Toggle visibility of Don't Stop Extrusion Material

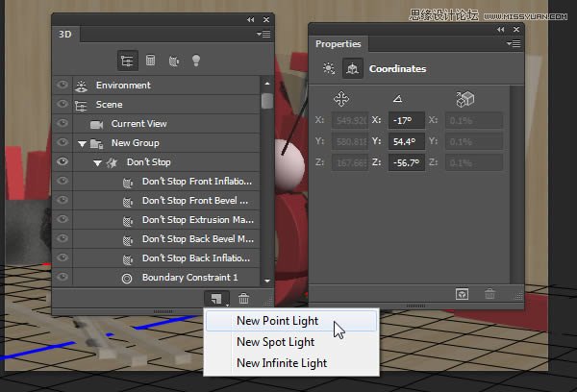[x=63, y=219]
